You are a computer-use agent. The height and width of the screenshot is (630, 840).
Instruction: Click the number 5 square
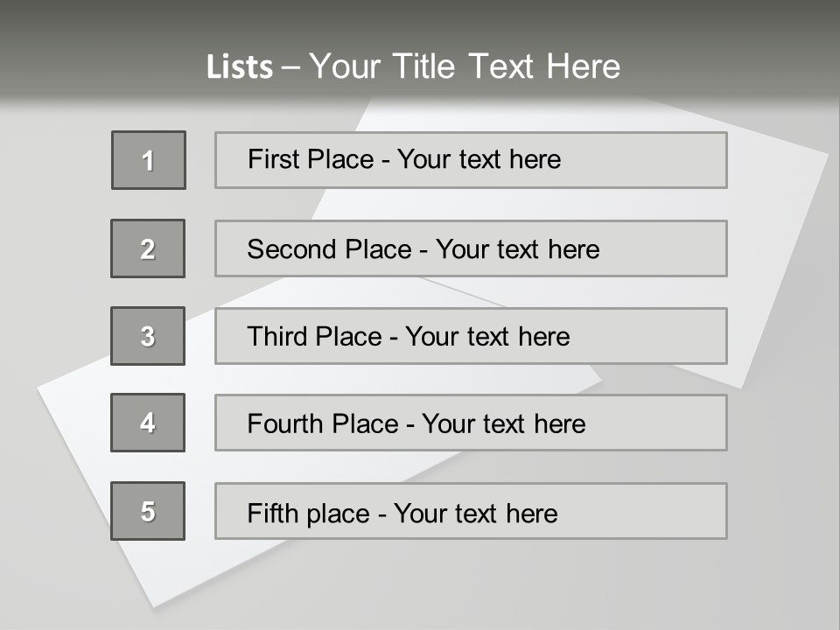[x=148, y=511]
